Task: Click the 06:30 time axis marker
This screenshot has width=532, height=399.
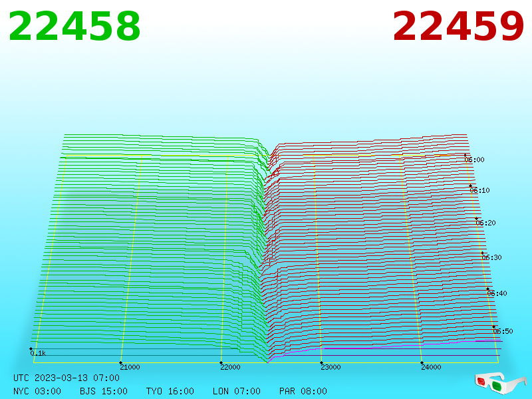Action: click(x=491, y=257)
